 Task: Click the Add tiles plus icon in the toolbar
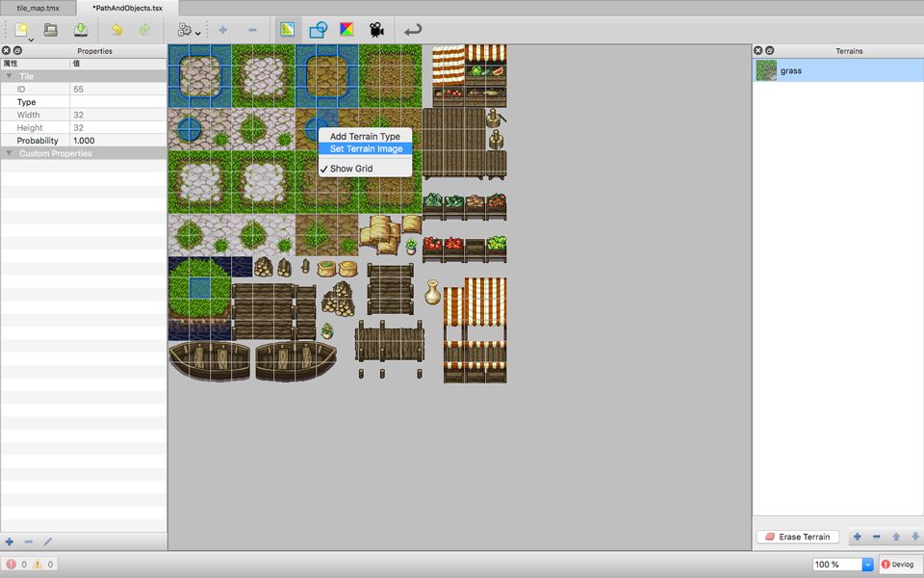click(222, 30)
